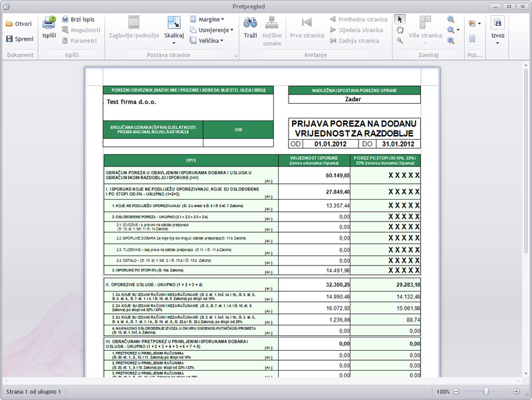Click the 'Strana 1 od ukupno 1' status
This screenshot has height=400, width=532.
[33, 391]
